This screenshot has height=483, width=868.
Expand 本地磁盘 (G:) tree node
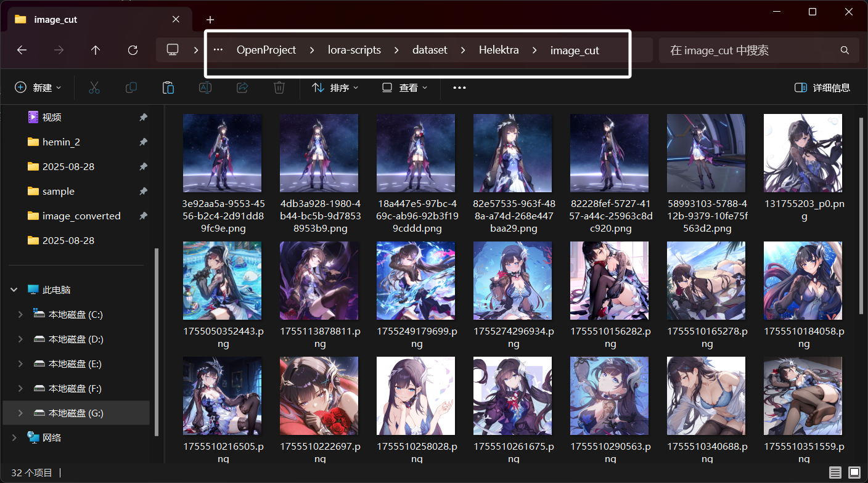tap(20, 413)
